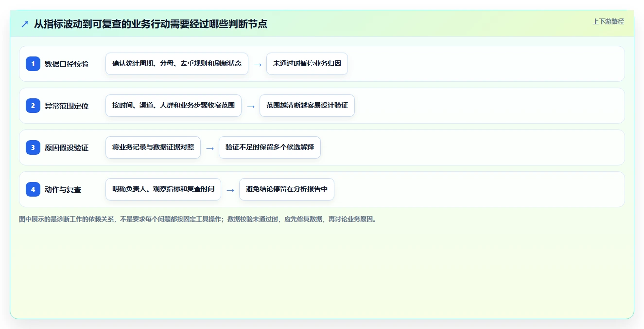Viewport: 644px width, 329px height.
Task: Select step number badge 4
Action: 33,189
